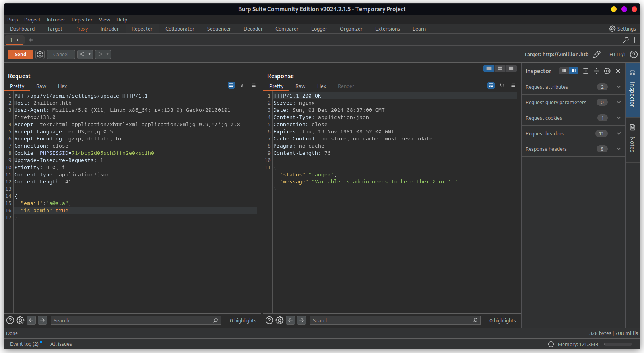Open the next request history dropdown arrow
This screenshot has height=353, width=644.
click(107, 54)
